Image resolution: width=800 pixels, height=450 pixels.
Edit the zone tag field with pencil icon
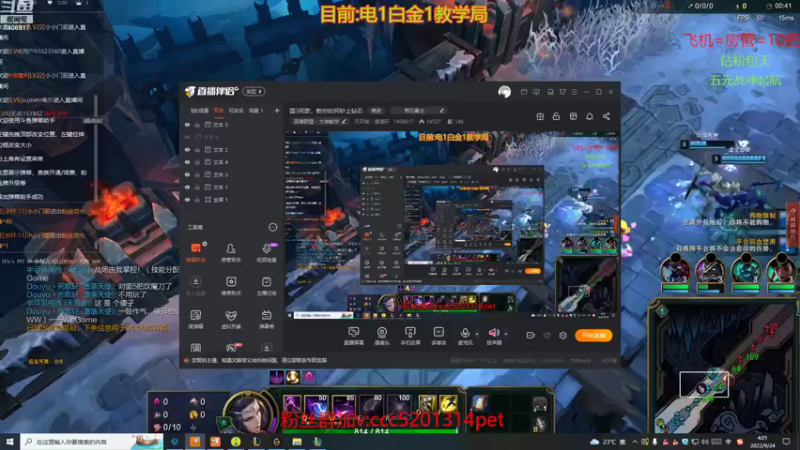(418, 111)
